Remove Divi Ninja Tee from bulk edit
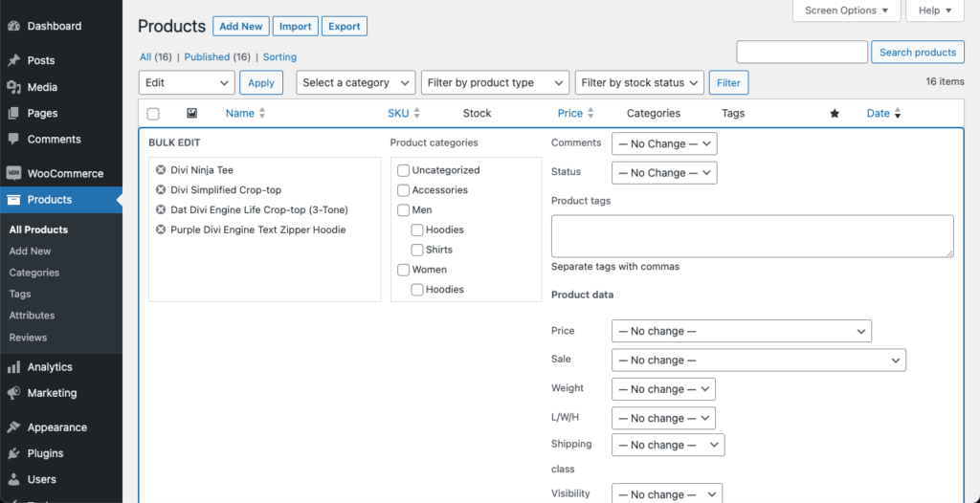 pos(161,170)
